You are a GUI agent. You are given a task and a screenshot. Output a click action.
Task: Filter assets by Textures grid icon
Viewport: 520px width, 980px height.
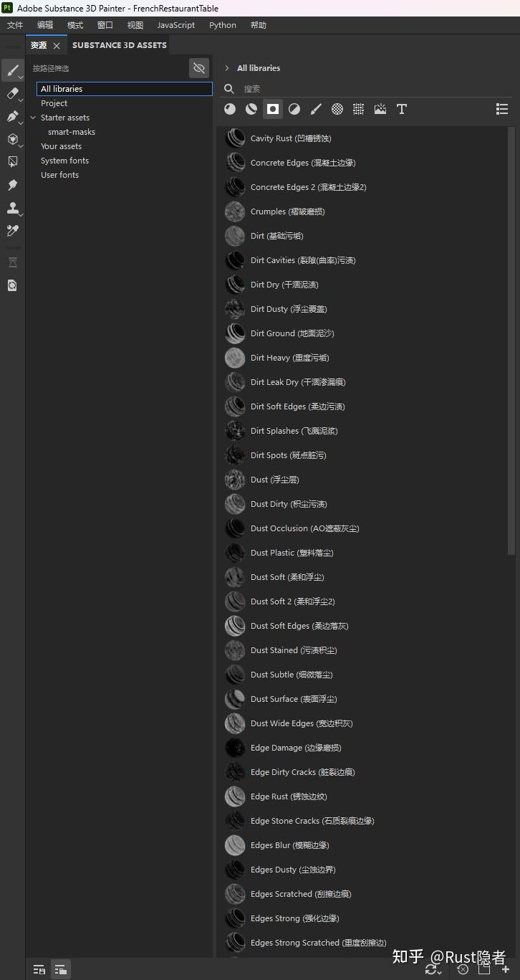[359, 109]
